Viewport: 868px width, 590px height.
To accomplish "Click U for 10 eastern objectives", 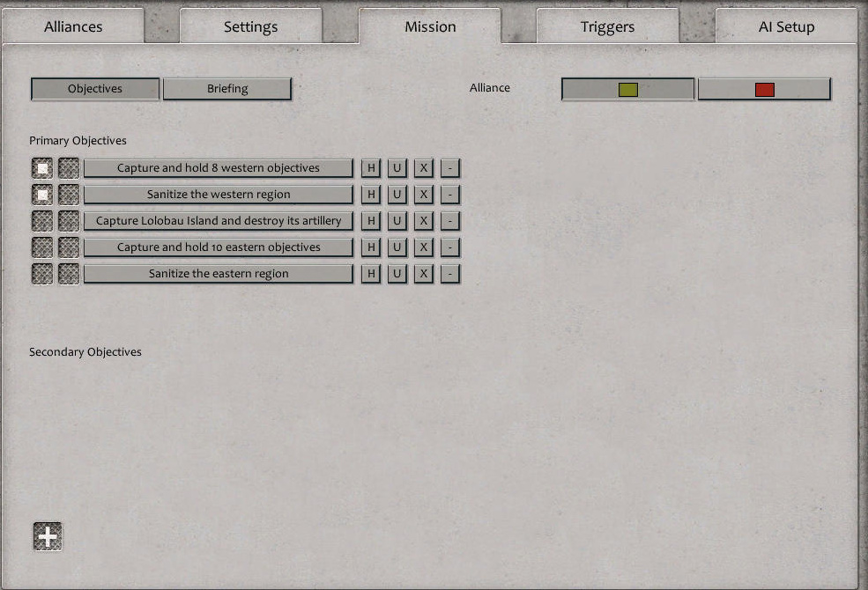I will (397, 247).
